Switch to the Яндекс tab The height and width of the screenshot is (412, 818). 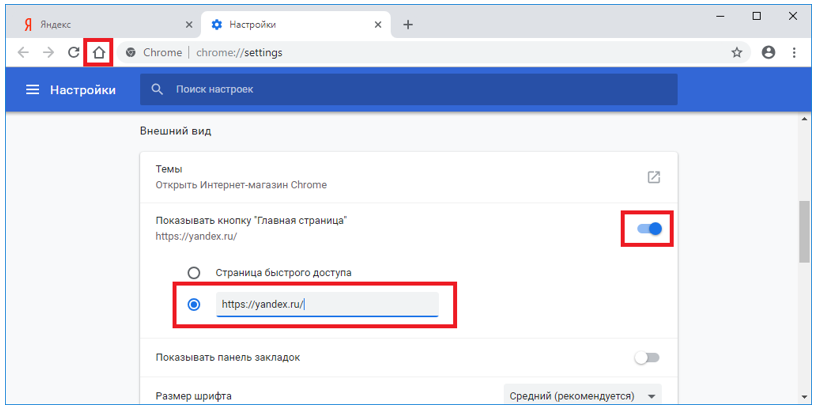[x=102, y=25]
